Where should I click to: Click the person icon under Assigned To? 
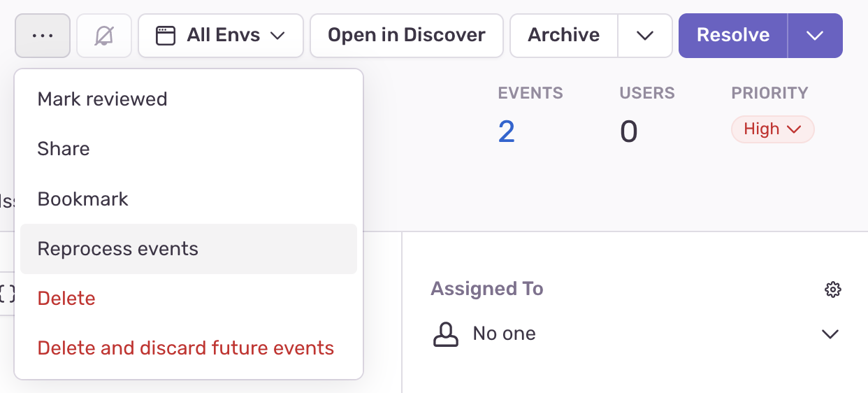pyautogui.click(x=446, y=334)
